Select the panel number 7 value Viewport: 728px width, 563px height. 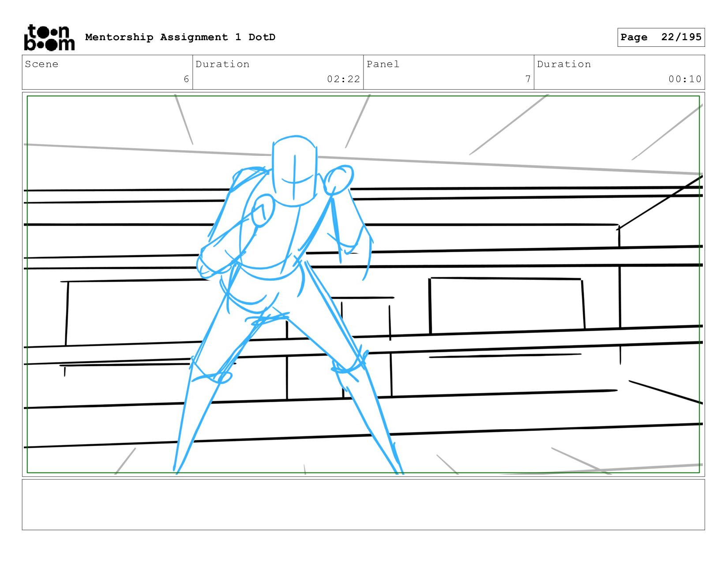[x=528, y=79]
